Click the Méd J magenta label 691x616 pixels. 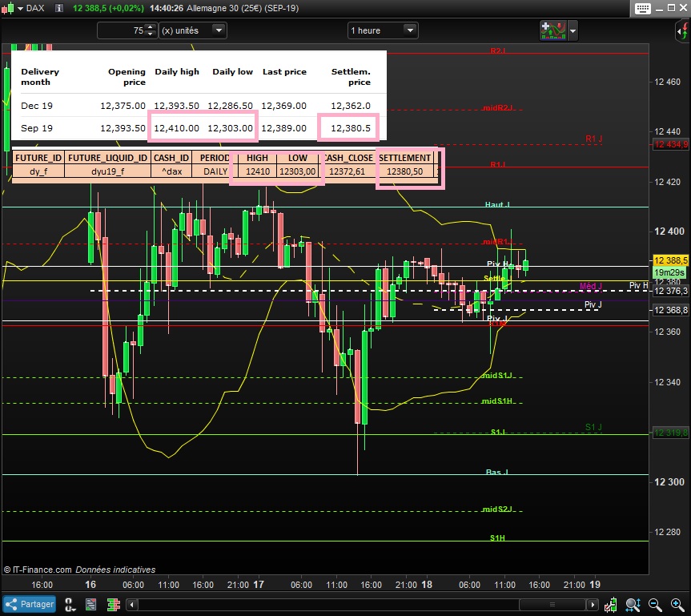click(x=591, y=286)
